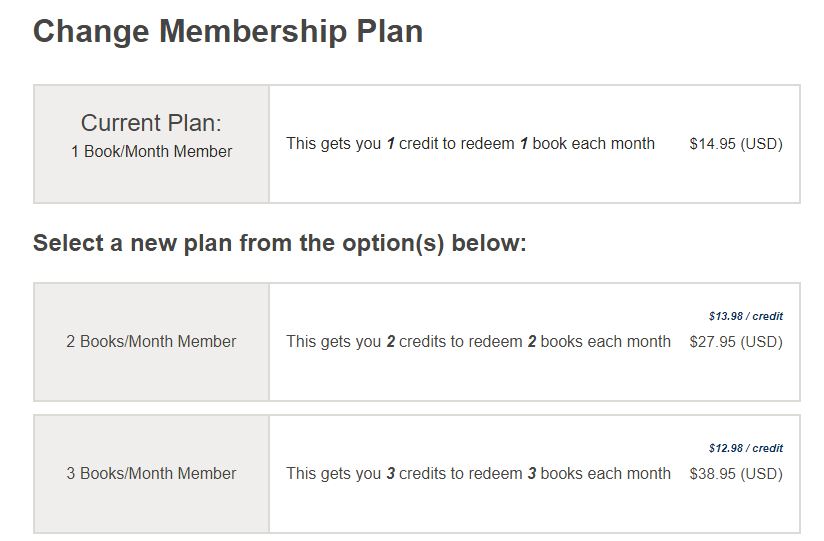Click the $12.98 / credit label

[746, 448]
